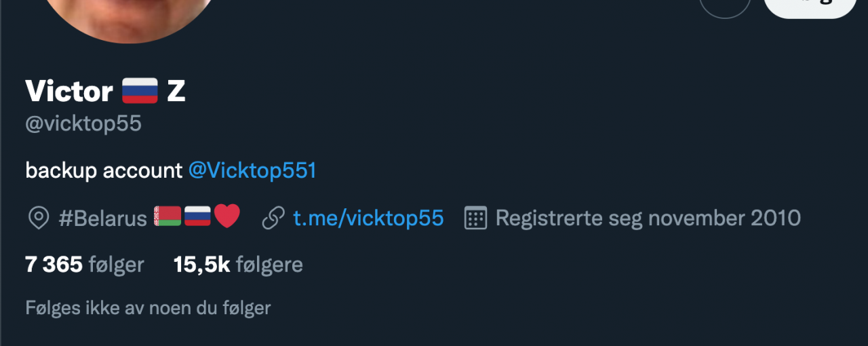
Task: Click the location pin icon
Action: click(x=39, y=218)
